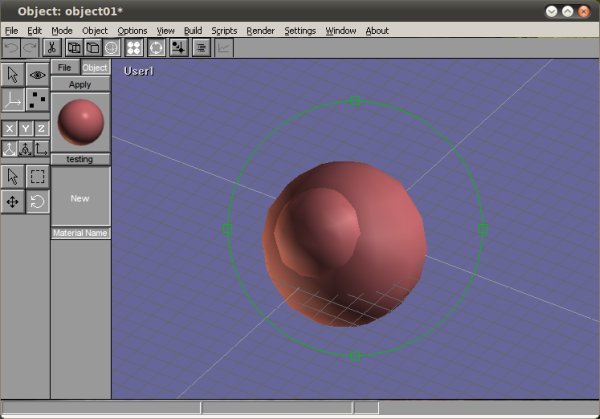Image resolution: width=600 pixels, height=419 pixels.
Task: Click the four-dots icon in toolbar
Action: [134, 47]
